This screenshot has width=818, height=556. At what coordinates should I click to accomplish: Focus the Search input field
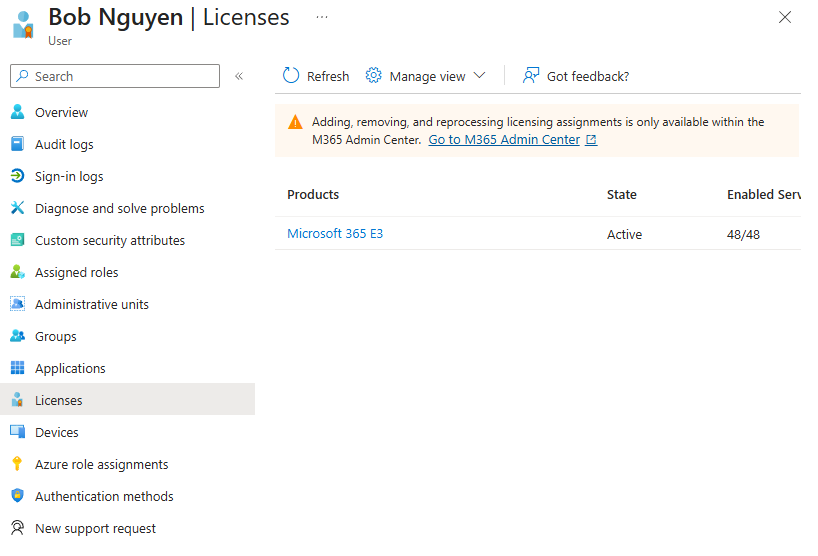[115, 76]
